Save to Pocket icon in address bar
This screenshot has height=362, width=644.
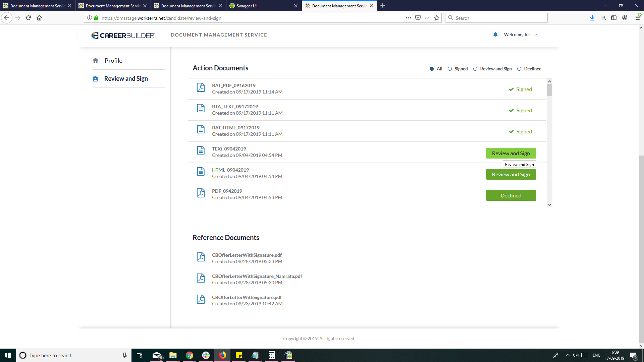(418, 18)
